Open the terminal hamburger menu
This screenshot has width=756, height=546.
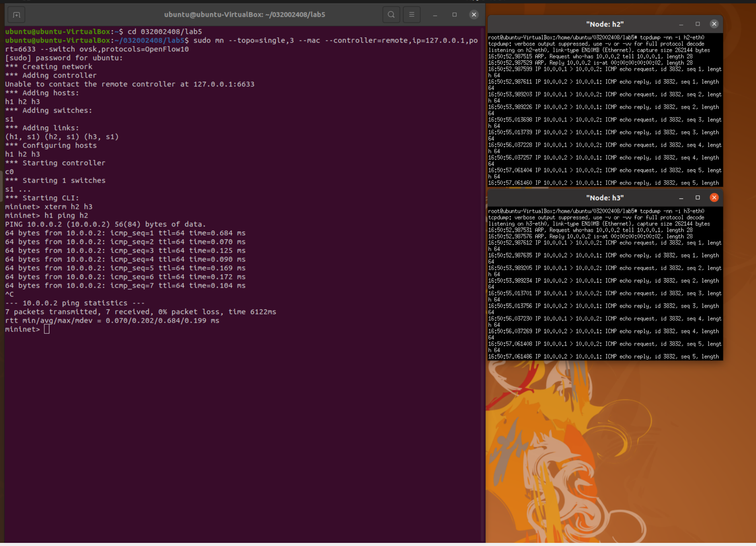click(412, 15)
